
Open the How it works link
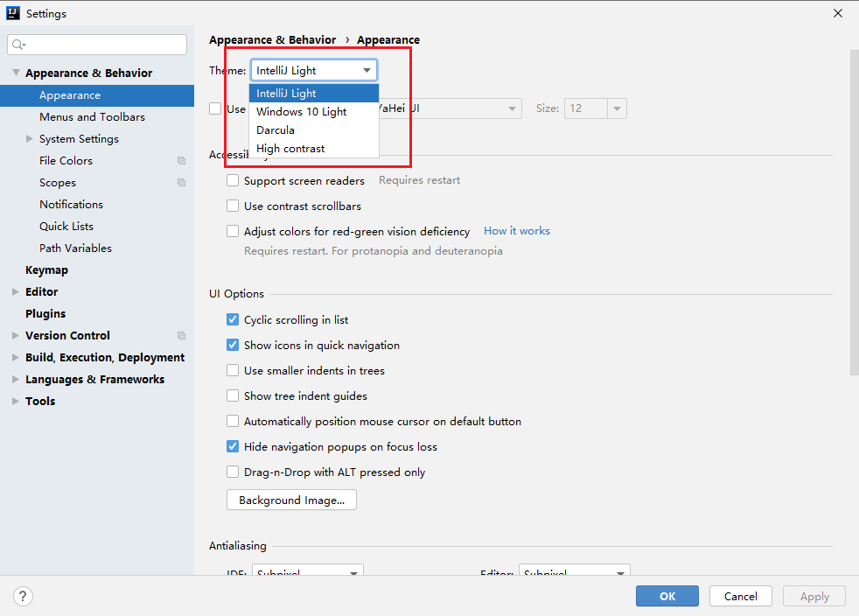tap(517, 231)
